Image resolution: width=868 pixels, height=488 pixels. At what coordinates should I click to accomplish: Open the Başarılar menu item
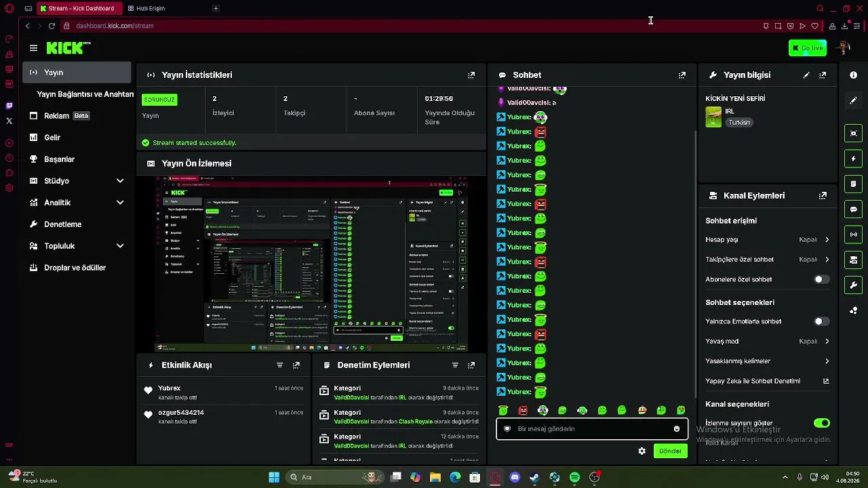tap(77, 159)
